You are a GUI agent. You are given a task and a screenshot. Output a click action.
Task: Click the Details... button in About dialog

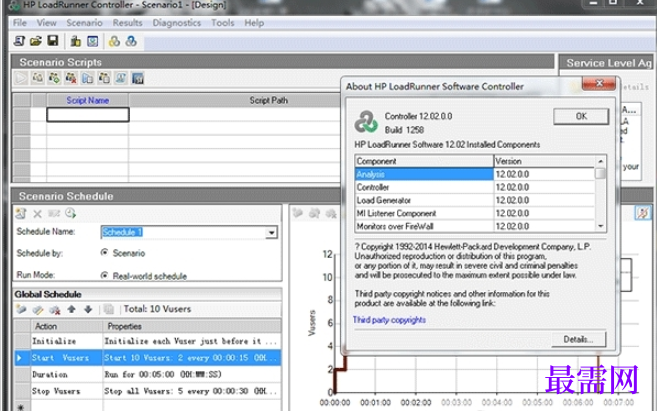578,339
